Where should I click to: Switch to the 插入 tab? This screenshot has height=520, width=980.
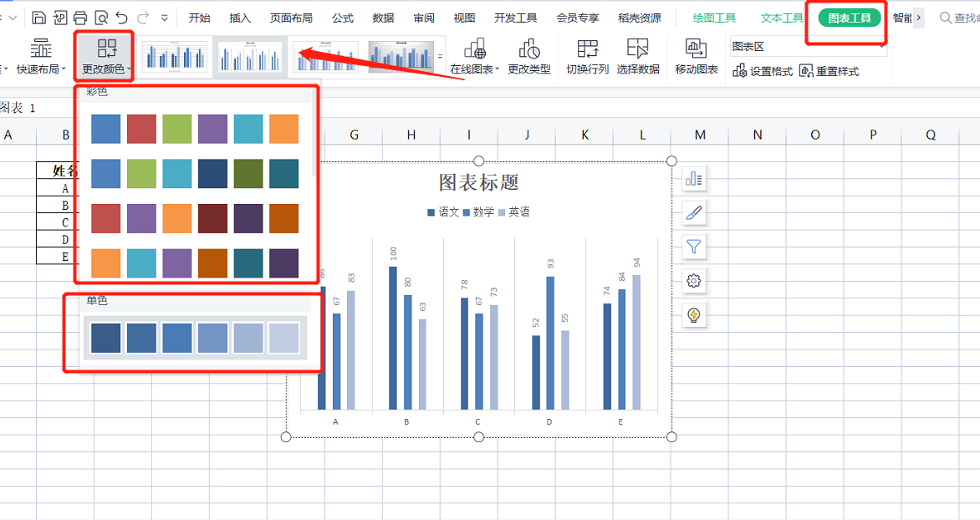click(x=240, y=18)
